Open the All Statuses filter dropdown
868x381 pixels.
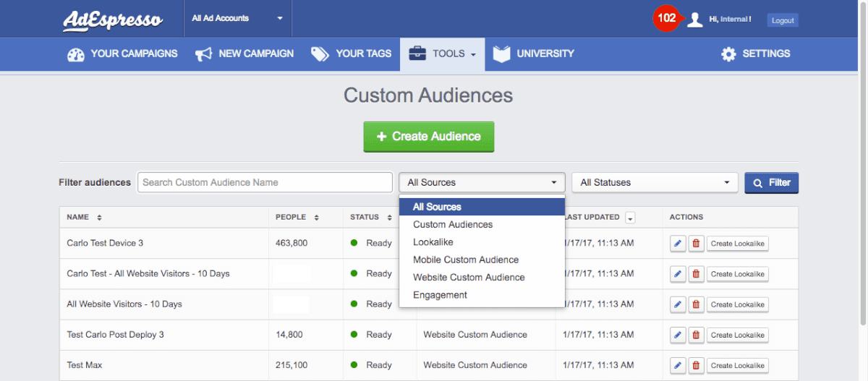click(x=655, y=183)
